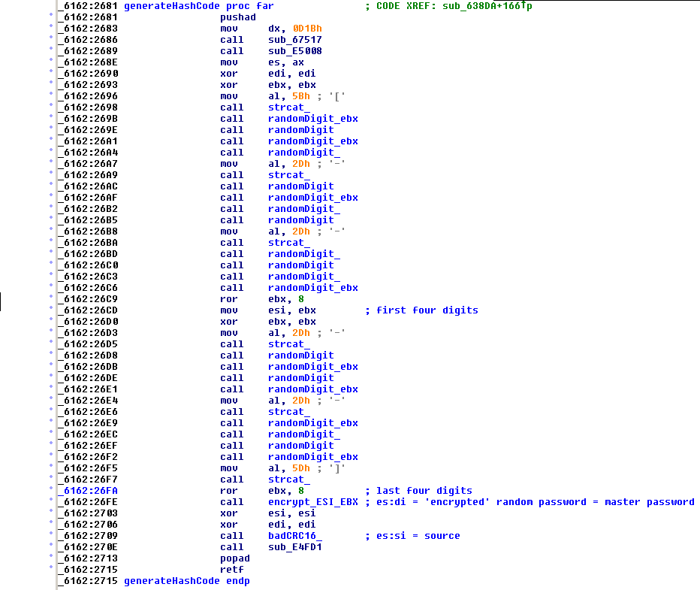The image size is (700, 590).
Task: Click the 'es, ax' operand at 268E
Action: click(x=285, y=62)
